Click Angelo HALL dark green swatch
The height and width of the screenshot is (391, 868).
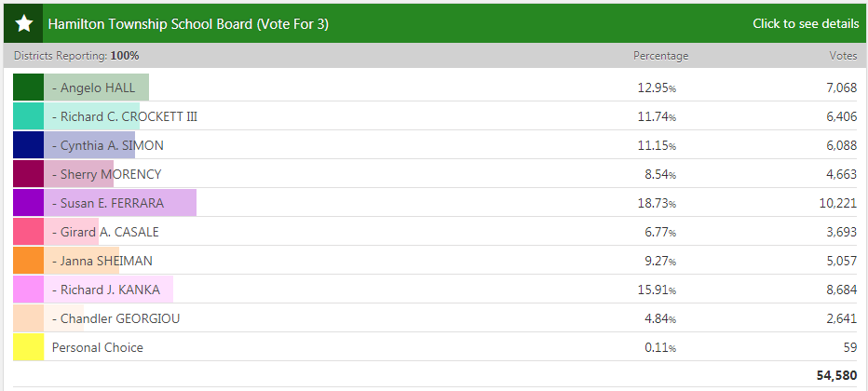(x=28, y=88)
